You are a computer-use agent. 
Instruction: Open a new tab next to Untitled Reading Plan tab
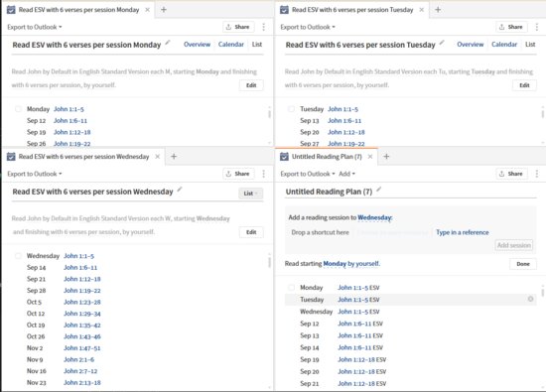(x=386, y=157)
